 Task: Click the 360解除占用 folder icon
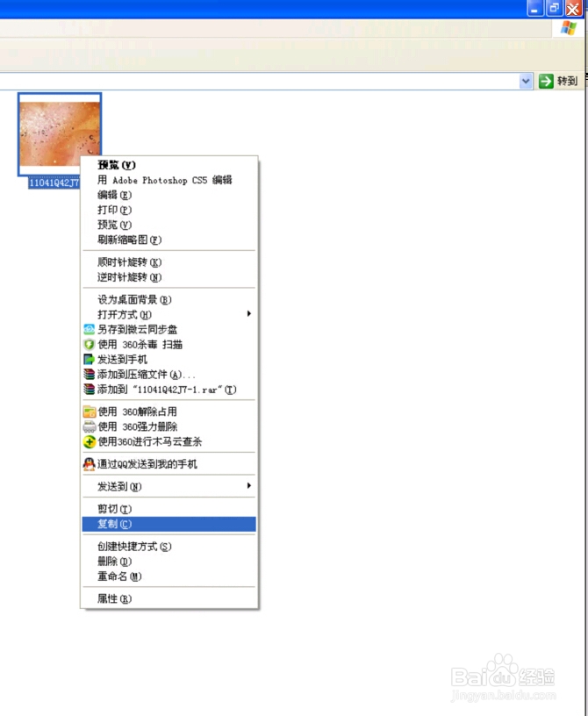tap(90, 412)
